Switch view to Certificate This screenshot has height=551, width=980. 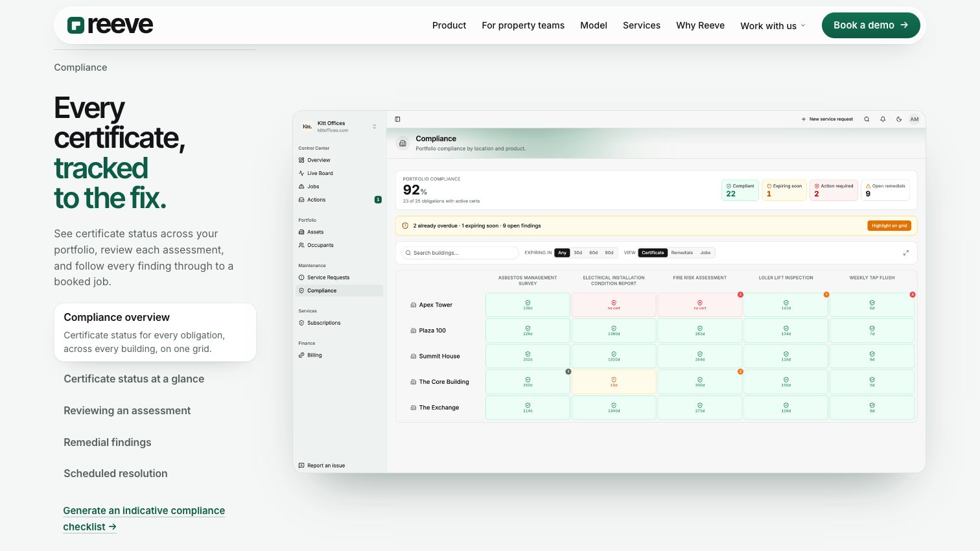pos(653,253)
